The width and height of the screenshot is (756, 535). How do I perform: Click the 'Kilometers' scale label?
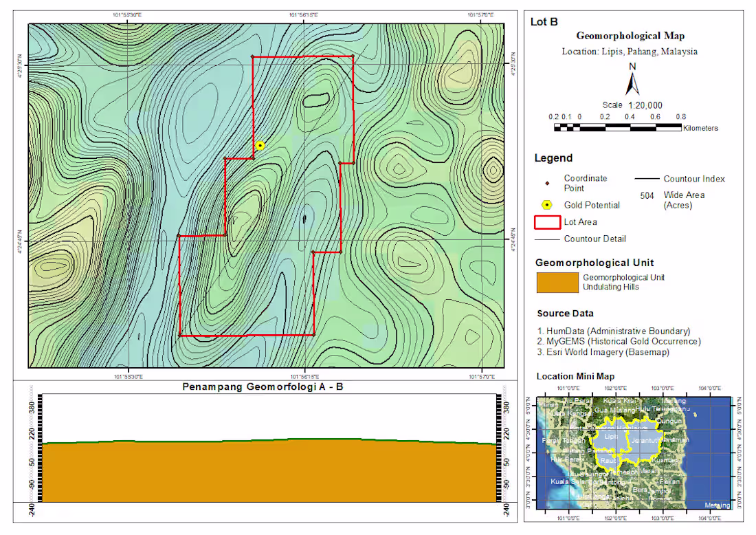coord(700,129)
